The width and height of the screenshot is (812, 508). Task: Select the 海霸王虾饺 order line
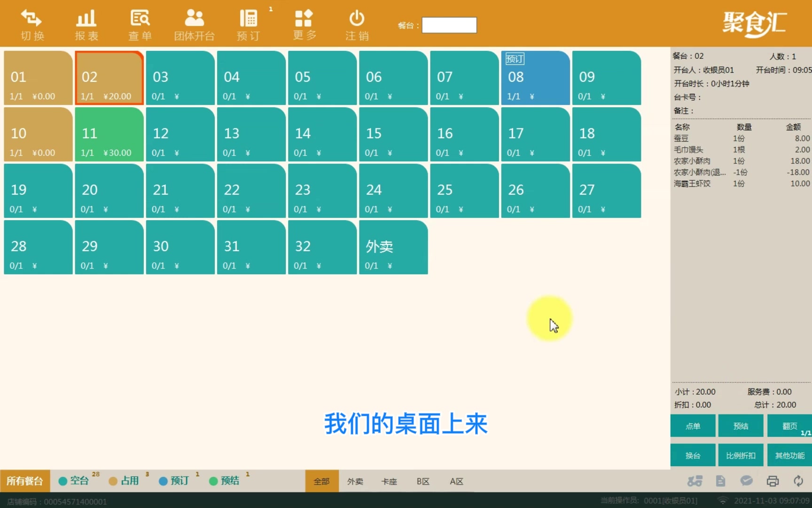click(x=742, y=183)
